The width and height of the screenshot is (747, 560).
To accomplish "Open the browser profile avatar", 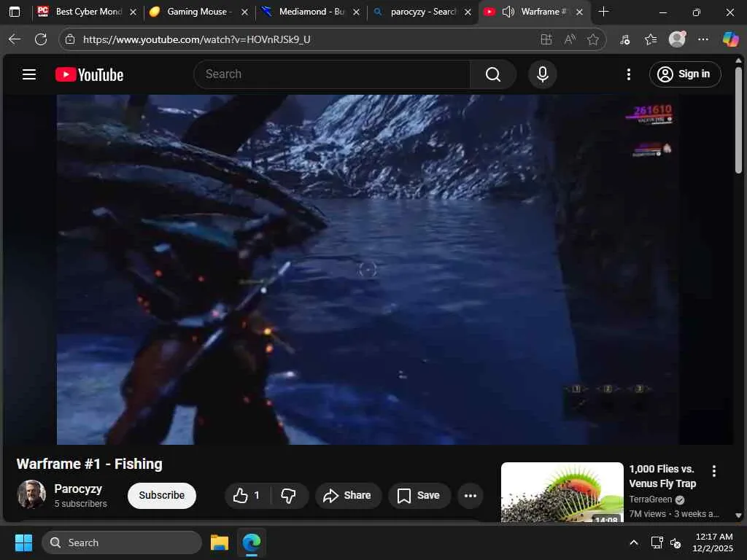I will pos(677,39).
